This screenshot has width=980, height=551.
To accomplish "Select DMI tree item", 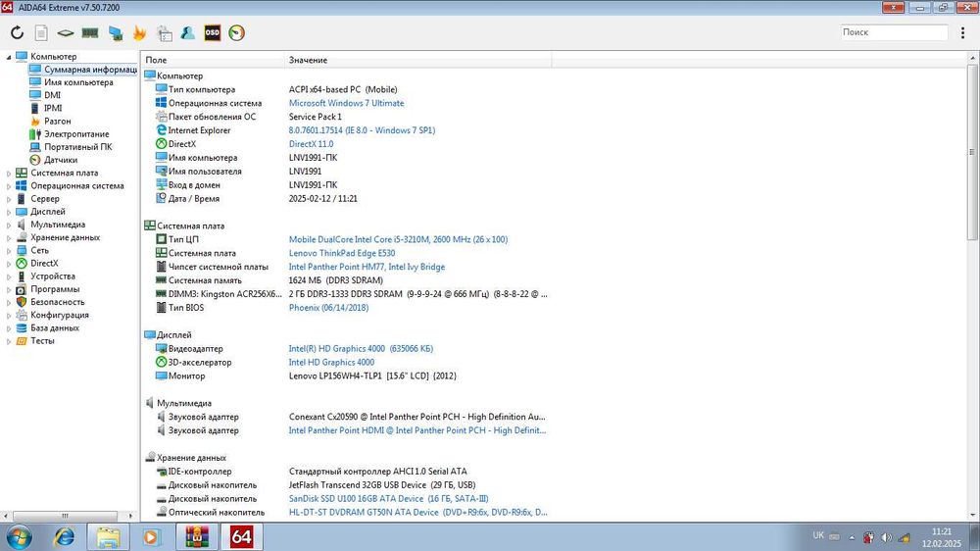I will [53, 95].
